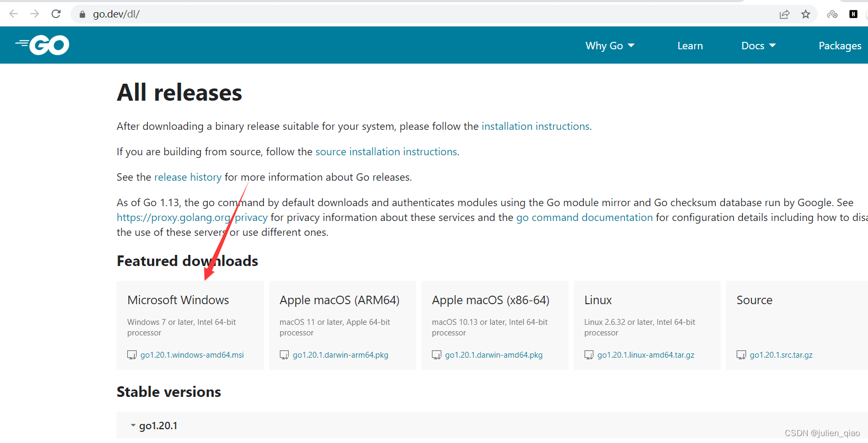Screen dimensions: 868x443
Task: Select the Source download card title
Action: point(754,300)
